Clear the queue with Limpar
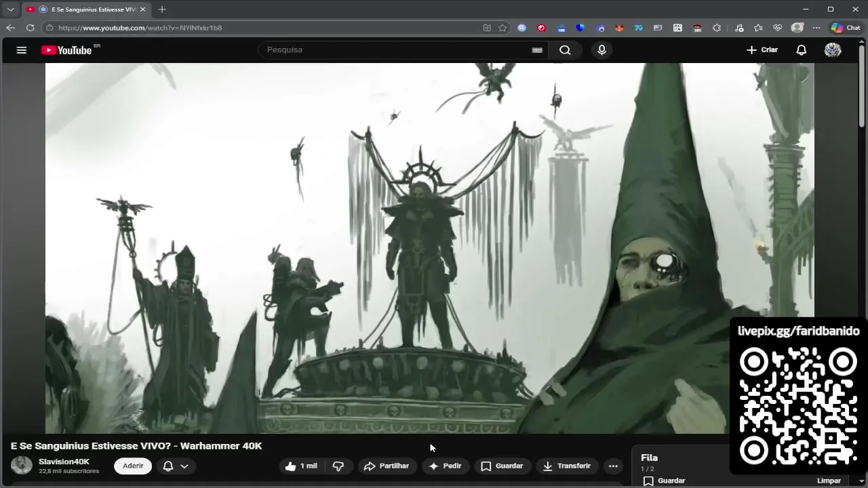 click(829, 481)
